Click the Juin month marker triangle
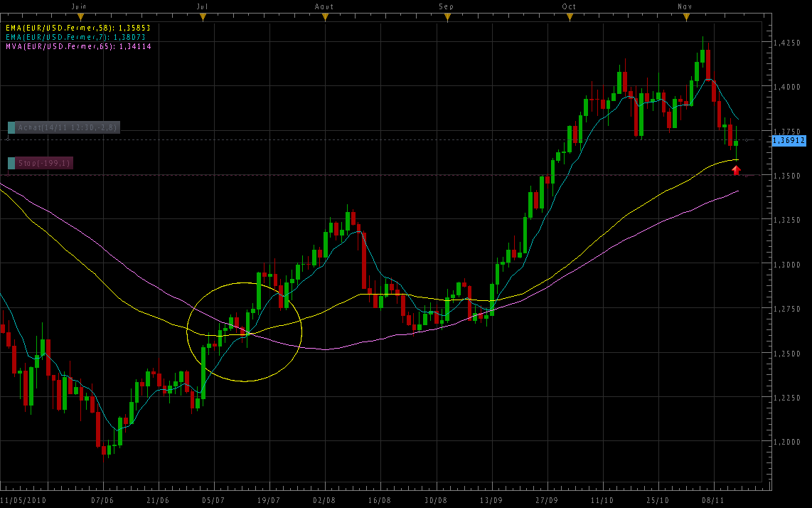The image size is (812, 508). [x=80, y=18]
